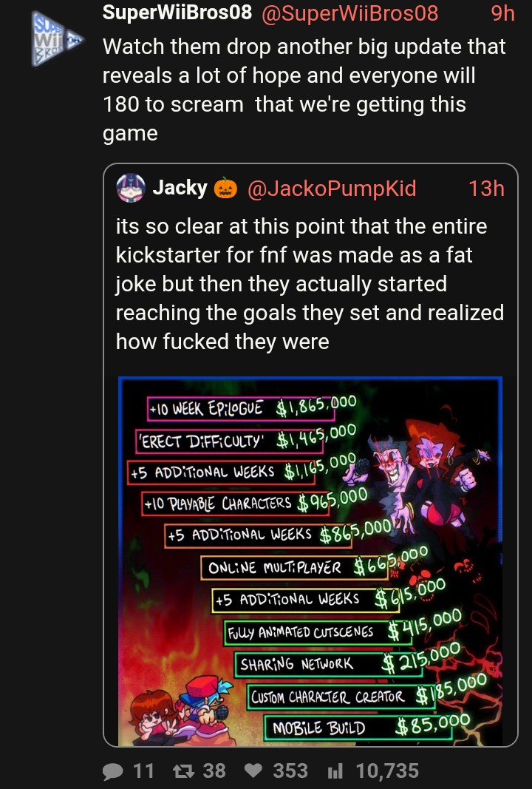Click the 353 likes count
The width and height of the screenshot is (532, 789).
(290, 771)
